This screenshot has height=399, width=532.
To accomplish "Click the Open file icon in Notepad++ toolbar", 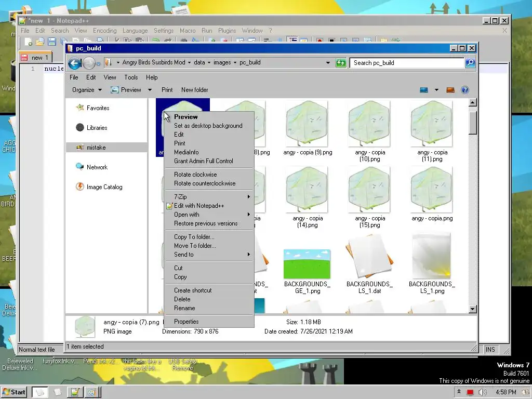I will [40, 42].
